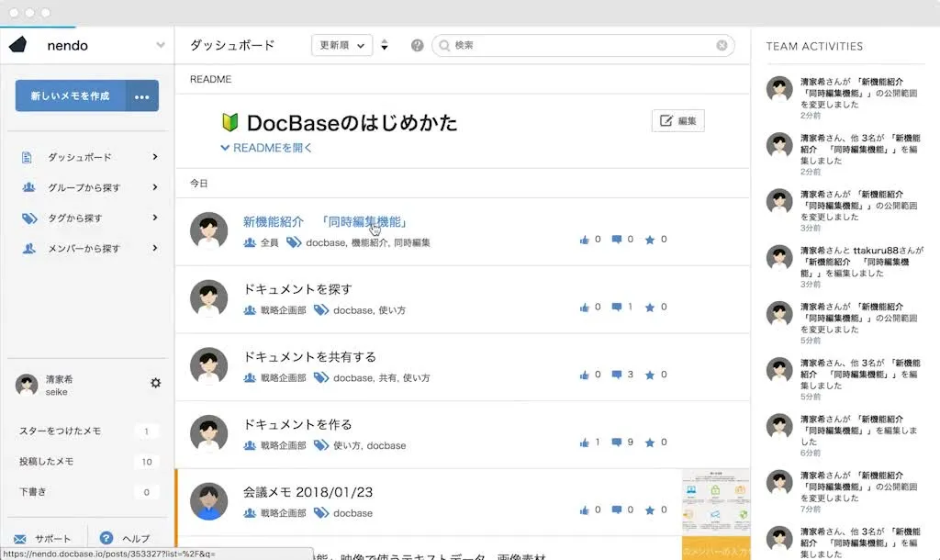This screenshot has width=940, height=560.
Task: Expand the nendo team switcher chevron
Action: 161,45
